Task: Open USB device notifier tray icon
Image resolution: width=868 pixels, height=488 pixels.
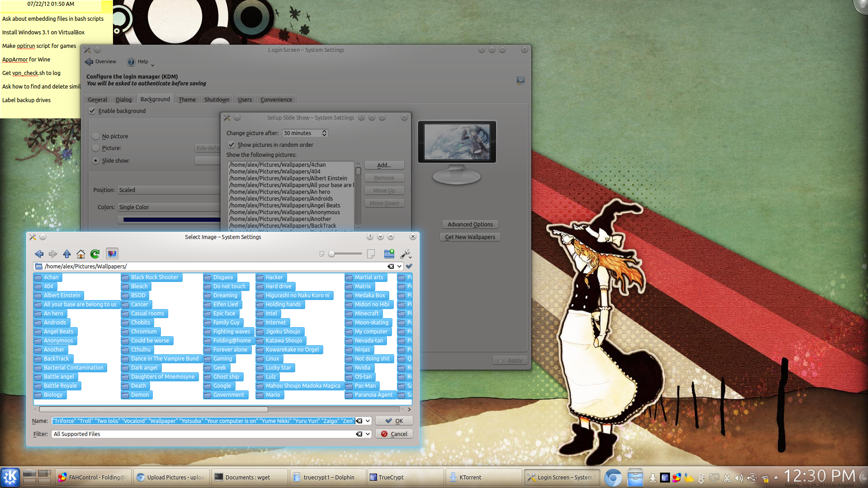Action: click(x=752, y=478)
